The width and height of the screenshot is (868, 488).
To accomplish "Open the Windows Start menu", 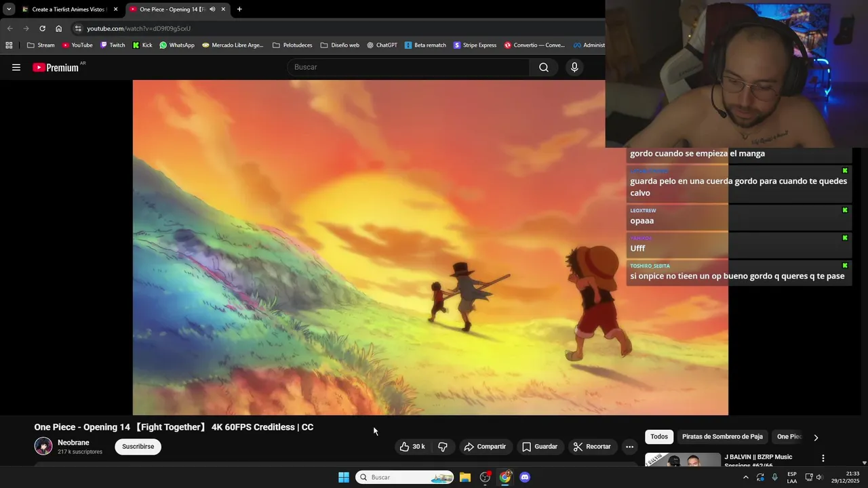I will pos(344,477).
